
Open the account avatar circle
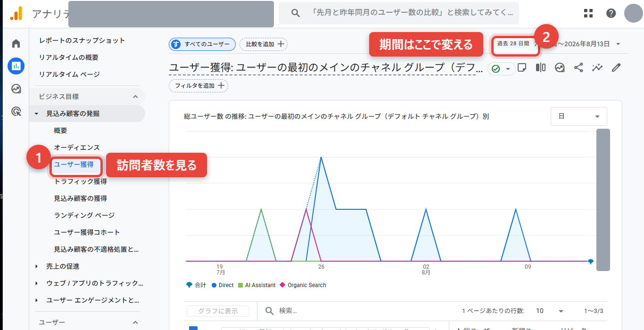click(634, 13)
